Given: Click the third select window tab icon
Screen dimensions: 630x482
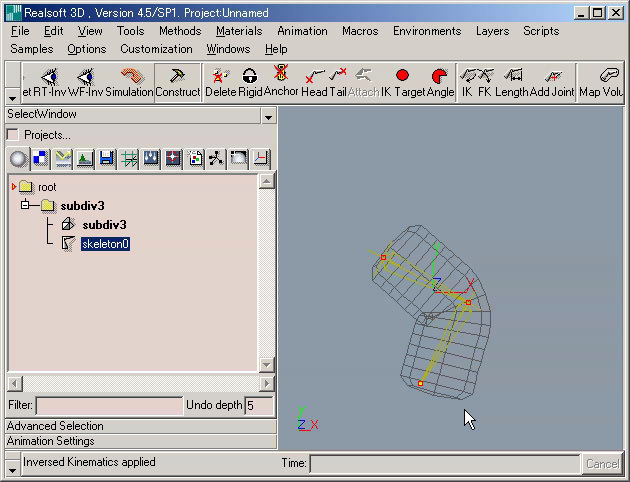Looking at the screenshot, I should [x=63, y=159].
